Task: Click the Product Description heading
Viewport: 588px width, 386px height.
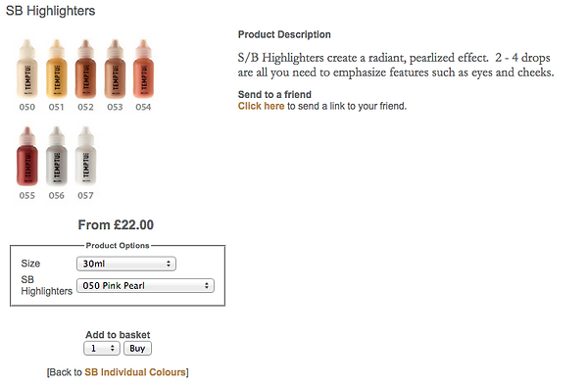Action: pyautogui.click(x=284, y=34)
